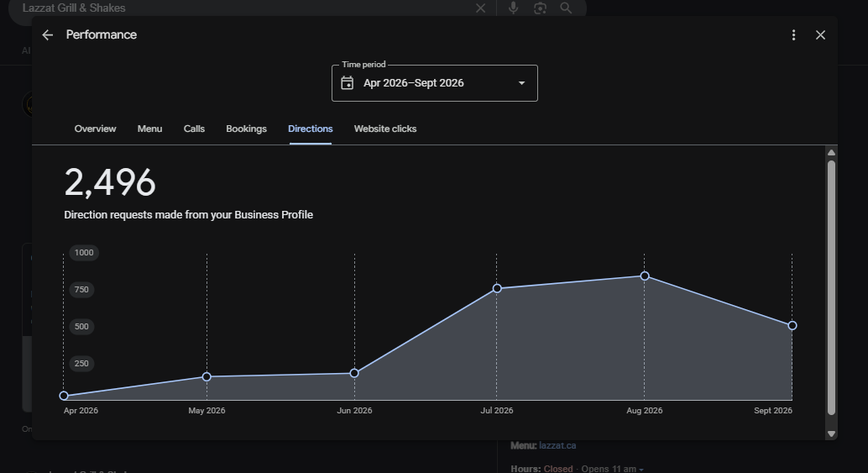Screen dimensions: 868x473
Task: Click the Jun 2026 data point
Action: [x=354, y=373]
